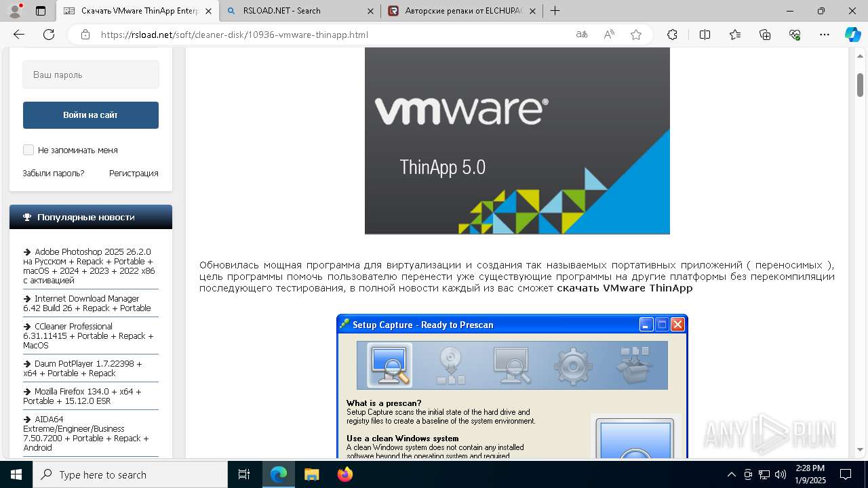
Task: Click the VMware ThinApp 5.0 banner image
Action: tap(517, 141)
